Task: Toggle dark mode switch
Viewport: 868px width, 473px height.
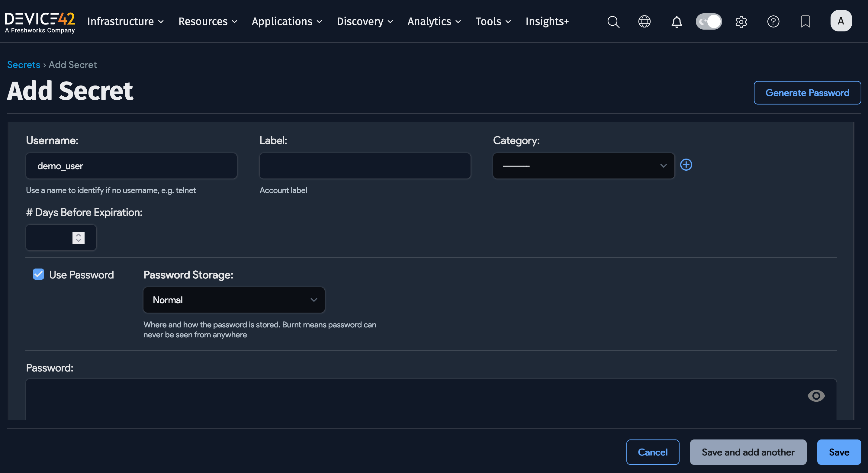Action: pyautogui.click(x=709, y=21)
